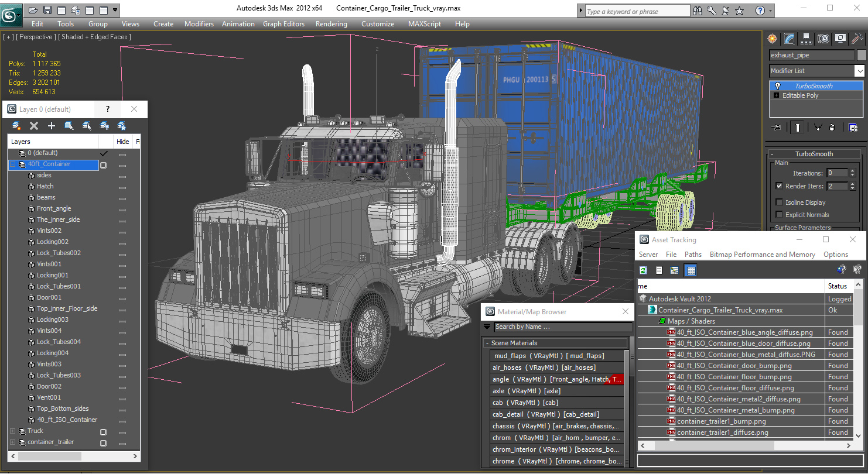The image size is (868, 474).
Task: Switch Asset Tracking to tree view icon
Action: point(674,270)
